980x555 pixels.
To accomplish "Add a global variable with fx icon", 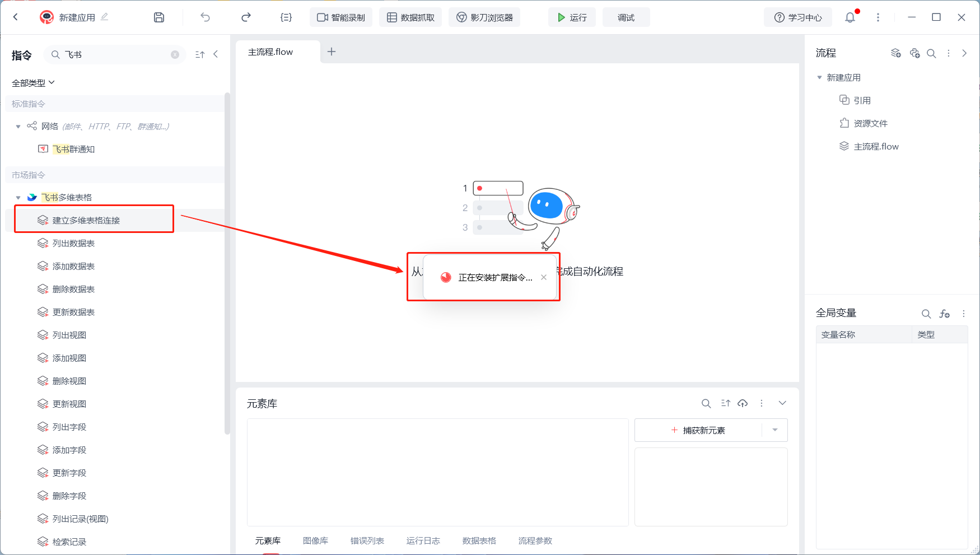I will (x=945, y=314).
